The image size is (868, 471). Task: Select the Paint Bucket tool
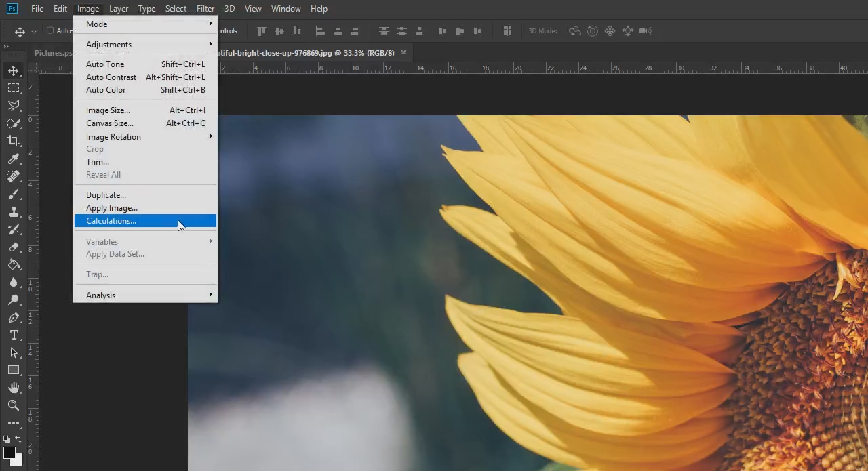(x=14, y=264)
